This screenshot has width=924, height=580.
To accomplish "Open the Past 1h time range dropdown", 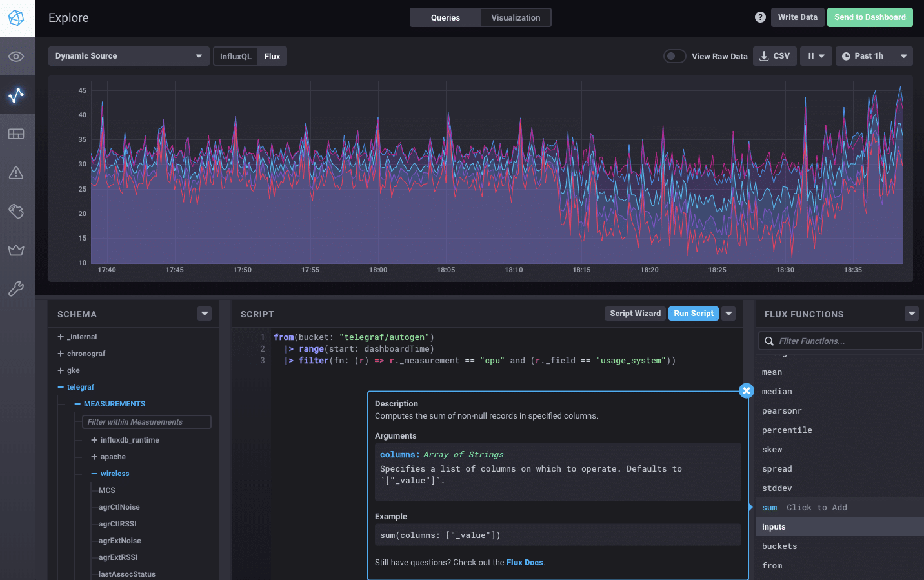I will pyautogui.click(x=874, y=56).
